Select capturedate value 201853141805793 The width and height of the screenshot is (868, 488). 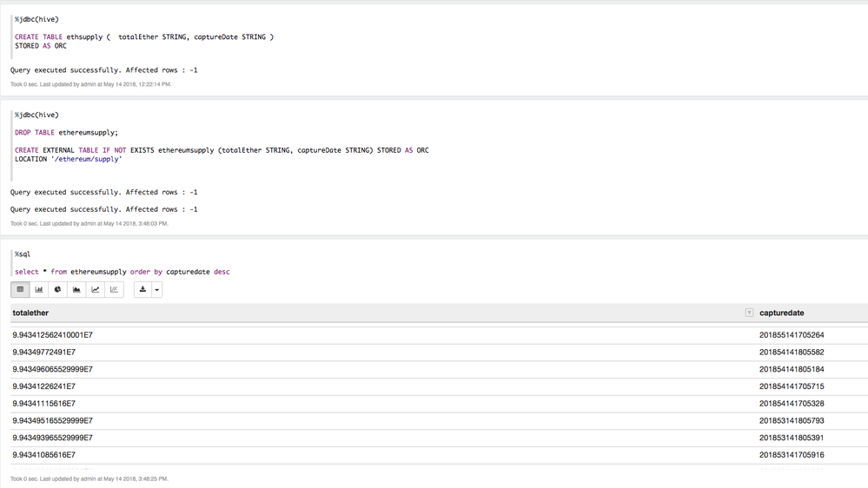tap(792, 420)
